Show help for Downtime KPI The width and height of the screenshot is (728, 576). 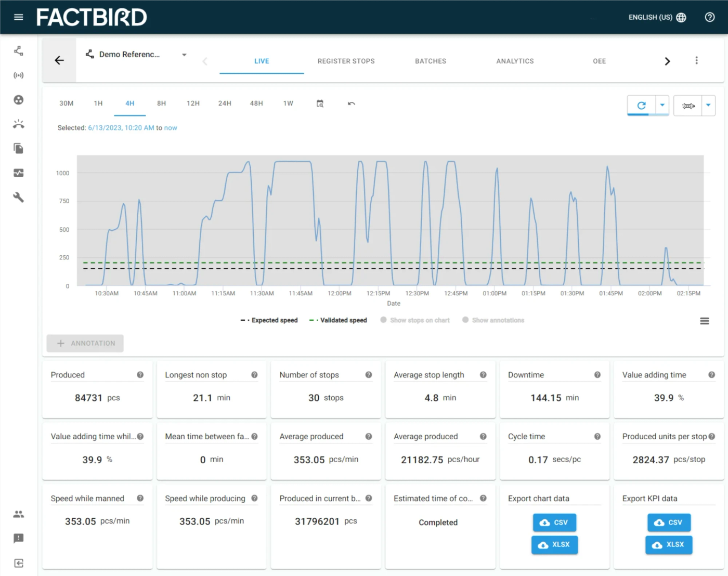pos(597,375)
